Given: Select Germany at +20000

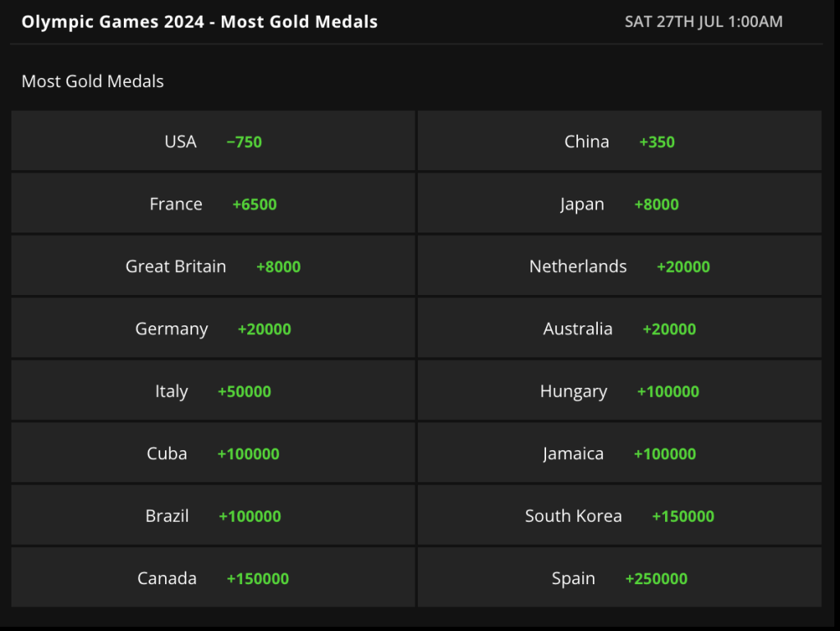Looking at the screenshot, I should pos(213,328).
